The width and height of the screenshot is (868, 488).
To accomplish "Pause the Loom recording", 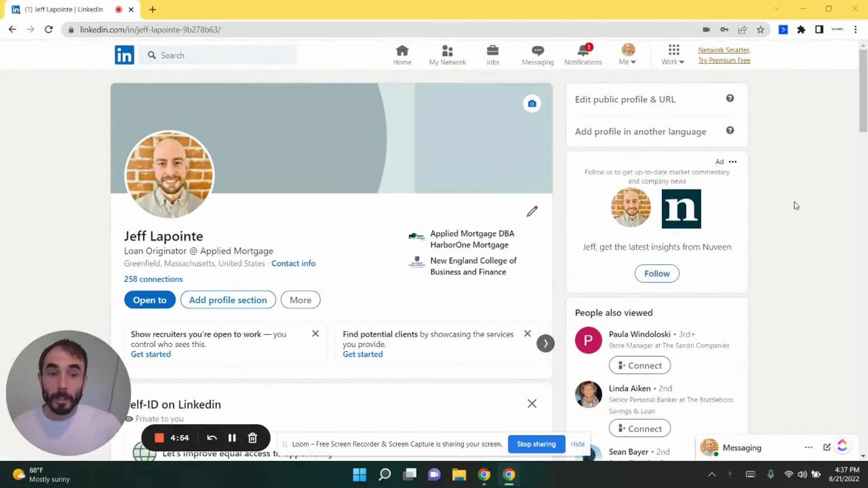I will tap(232, 438).
